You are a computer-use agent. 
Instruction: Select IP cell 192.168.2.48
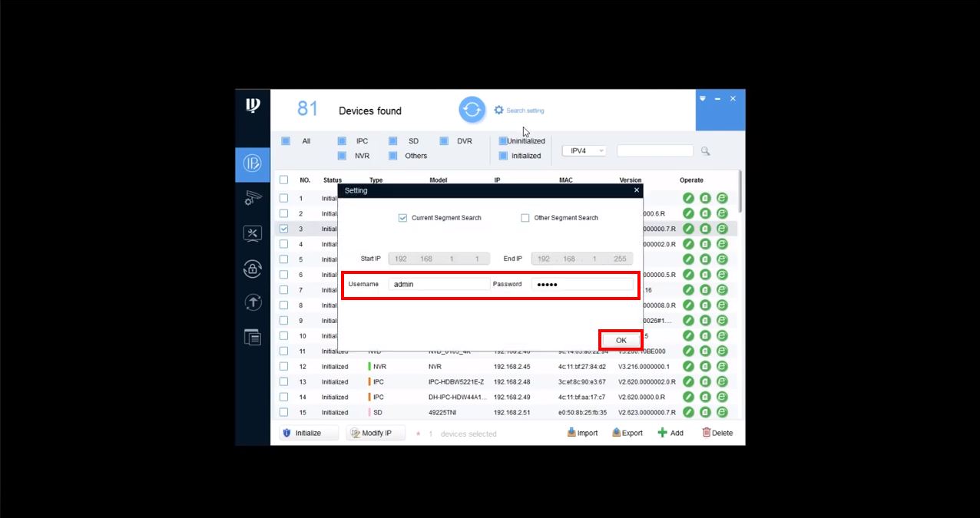click(x=512, y=381)
